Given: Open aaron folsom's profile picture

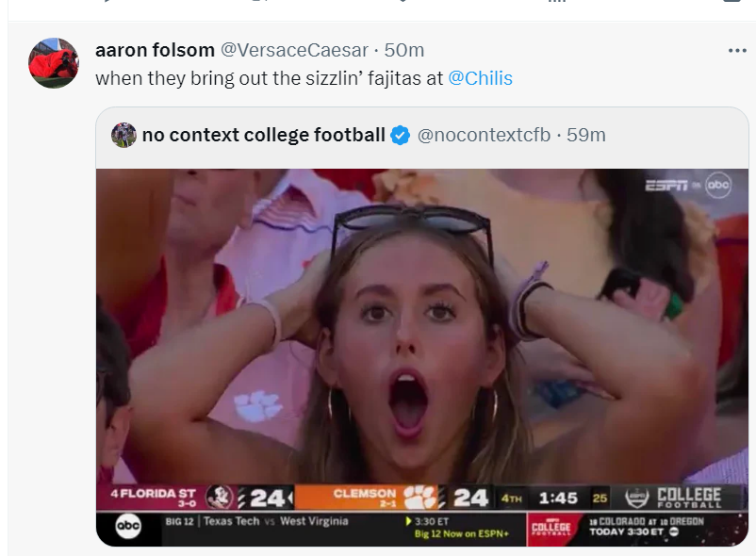Looking at the screenshot, I should coord(54,63).
